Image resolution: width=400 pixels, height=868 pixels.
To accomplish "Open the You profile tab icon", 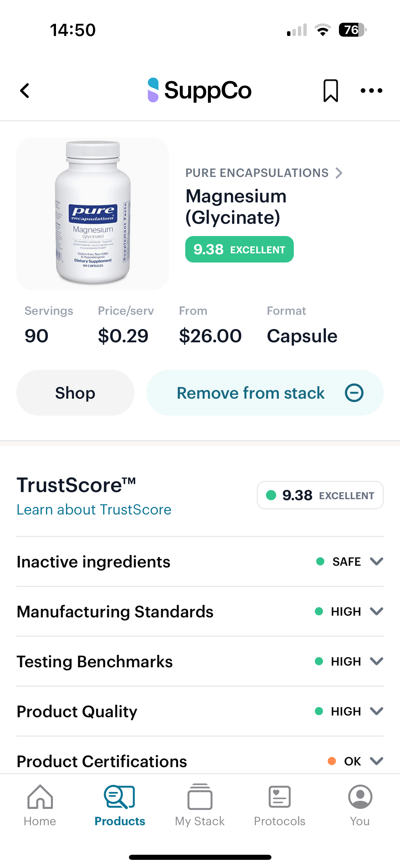I will pos(360,797).
